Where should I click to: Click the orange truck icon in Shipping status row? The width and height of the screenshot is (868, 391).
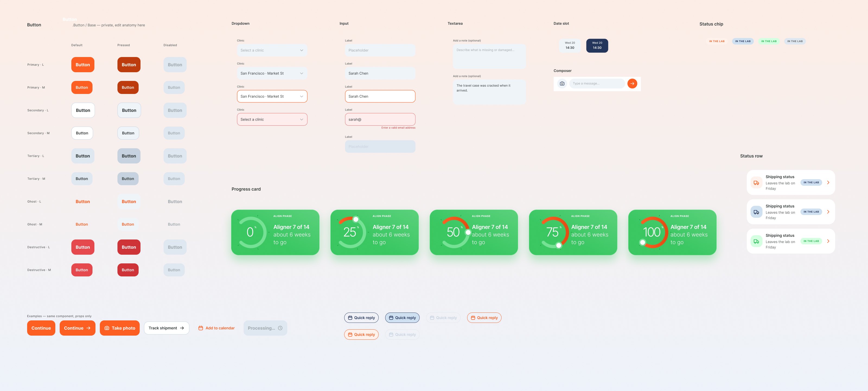[756, 182]
